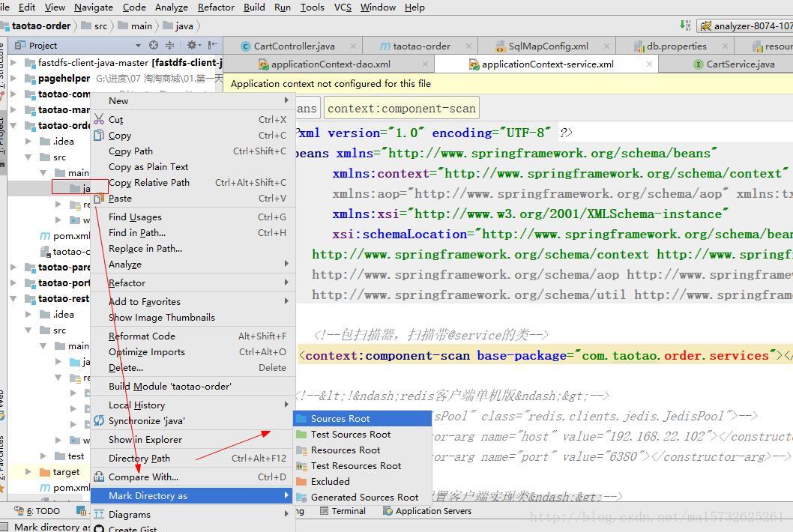Click the Cut scissors icon in context menu
The image size is (793, 532).
click(99, 119)
